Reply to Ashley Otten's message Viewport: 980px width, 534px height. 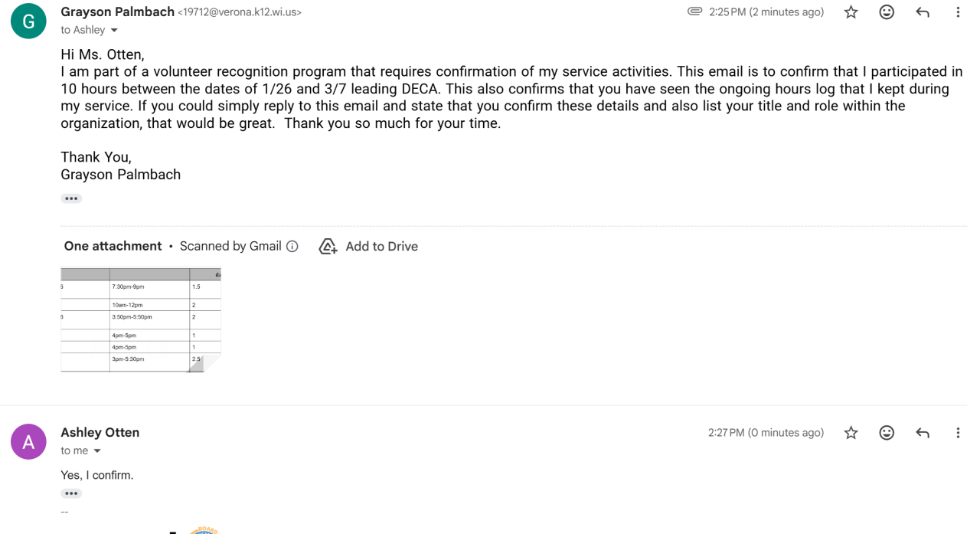pos(923,433)
